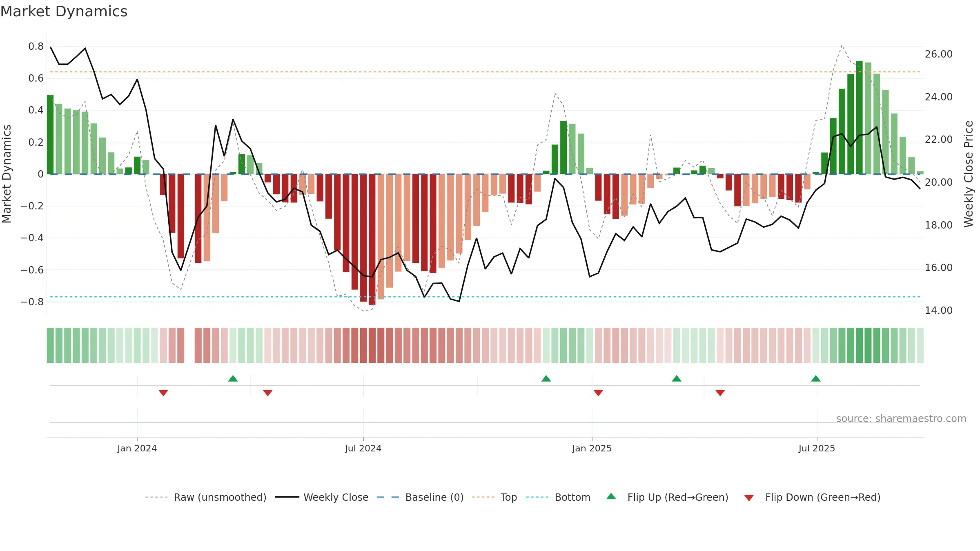Click the Market Dynamics chart title
This screenshot has width=980, height=551.
tap(64, 11)
